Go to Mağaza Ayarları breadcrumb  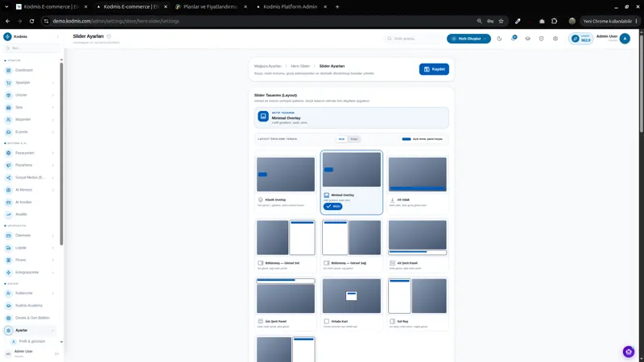point(268,66)
